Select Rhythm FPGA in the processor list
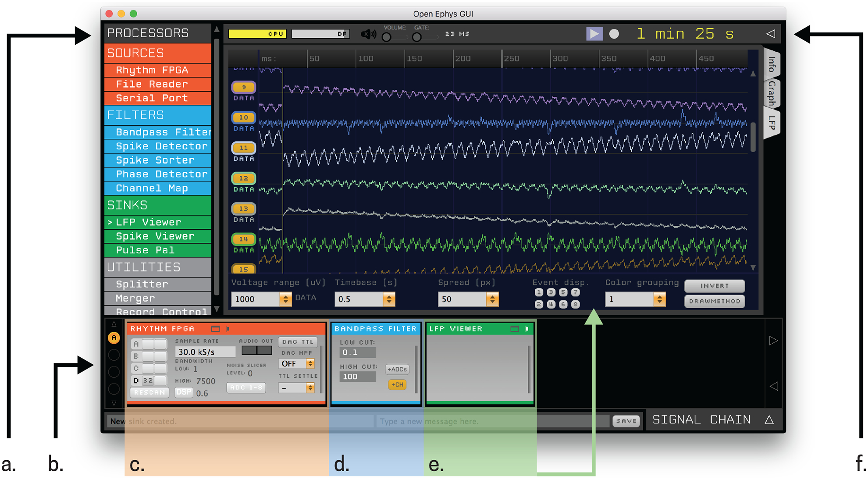The width and height of the screenshot is (868, 480). [x=158, y=70]
